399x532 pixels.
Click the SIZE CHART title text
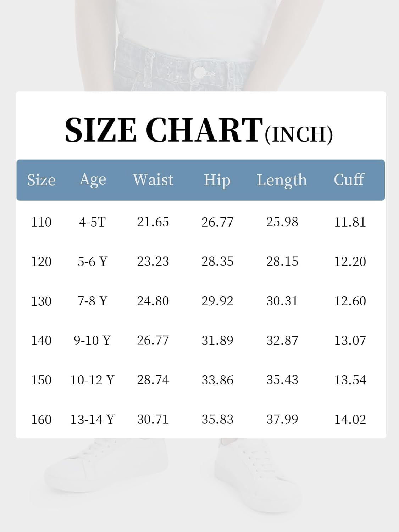click(199, 130)
